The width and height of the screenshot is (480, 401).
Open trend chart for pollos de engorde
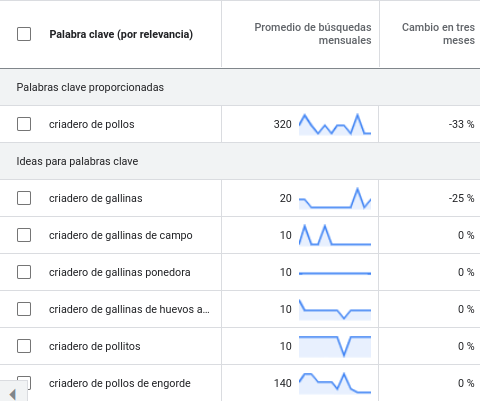click(335, 383)
